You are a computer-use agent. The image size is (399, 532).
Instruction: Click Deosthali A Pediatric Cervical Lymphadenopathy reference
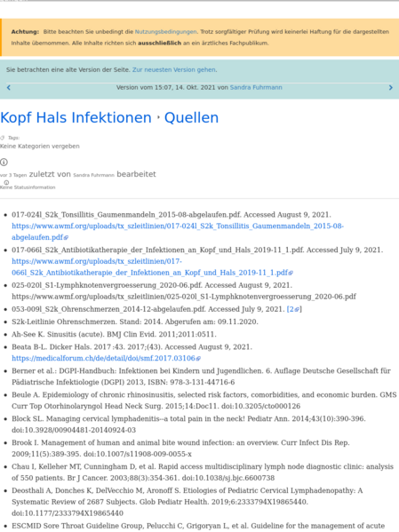(x=188, y=502)
